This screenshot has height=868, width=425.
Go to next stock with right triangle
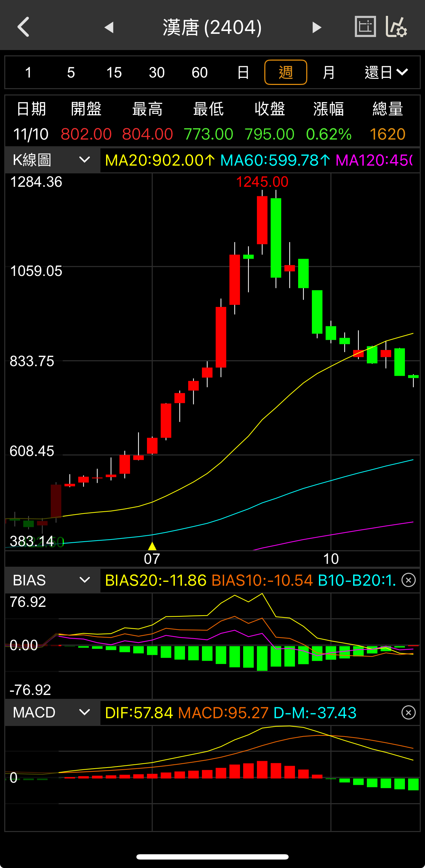tap(317, 27)
